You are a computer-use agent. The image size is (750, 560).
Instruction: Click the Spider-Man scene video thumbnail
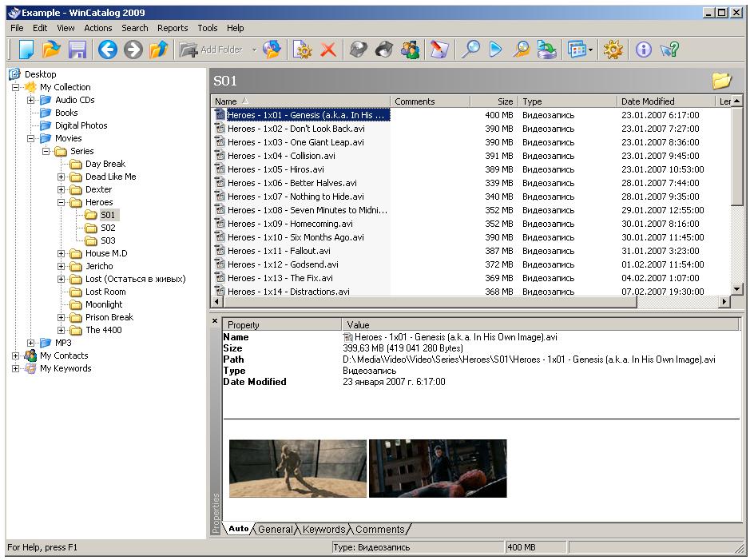point(438,469)
